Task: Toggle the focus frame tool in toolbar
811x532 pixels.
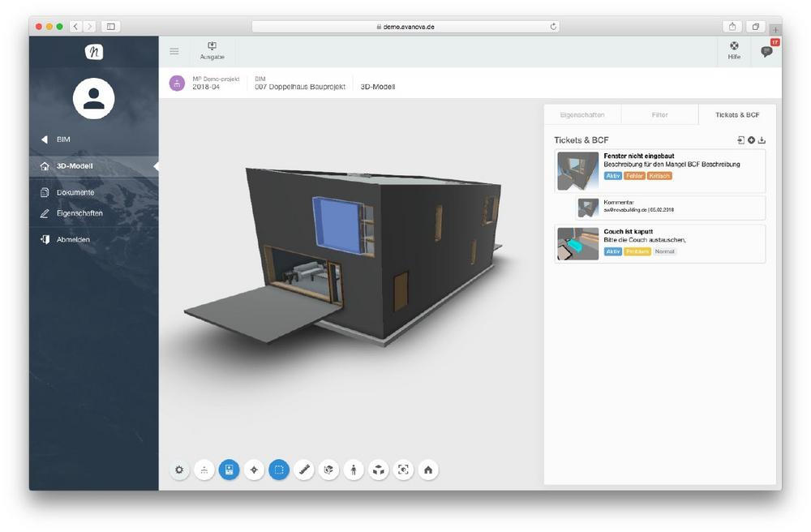Action: [x=403, y=470]
